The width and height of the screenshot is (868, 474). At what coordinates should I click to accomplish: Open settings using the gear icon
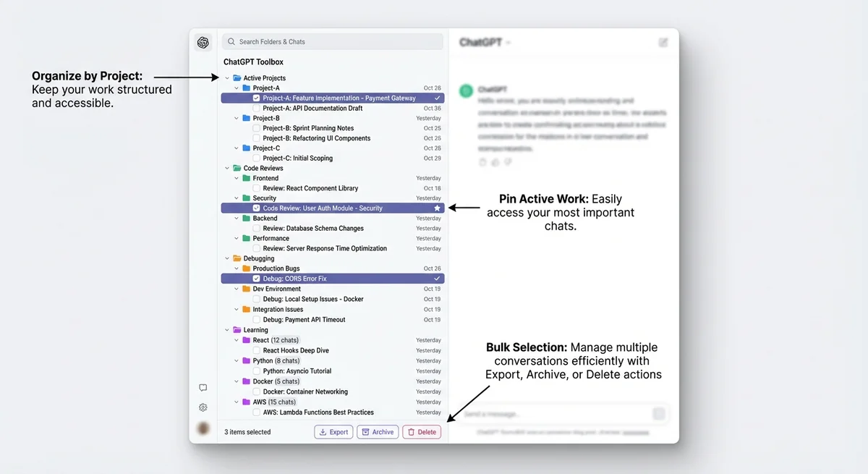(203, 407)
